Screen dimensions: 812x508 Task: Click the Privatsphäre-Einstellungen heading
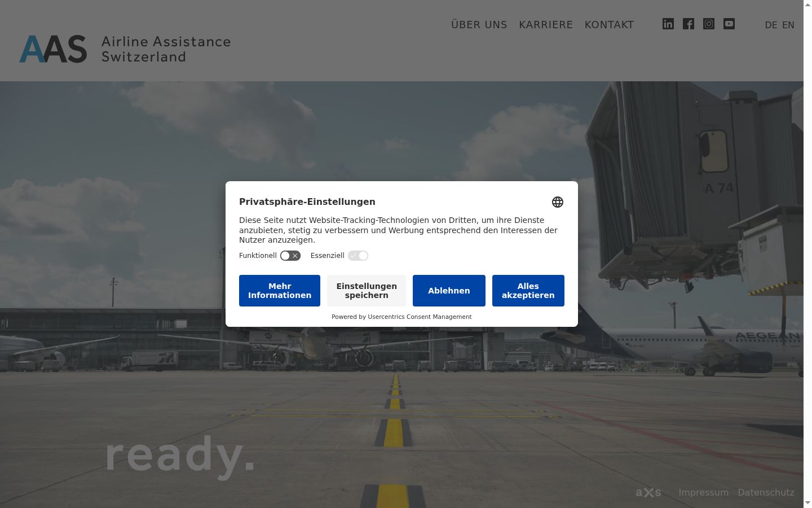tap(307, 202)
